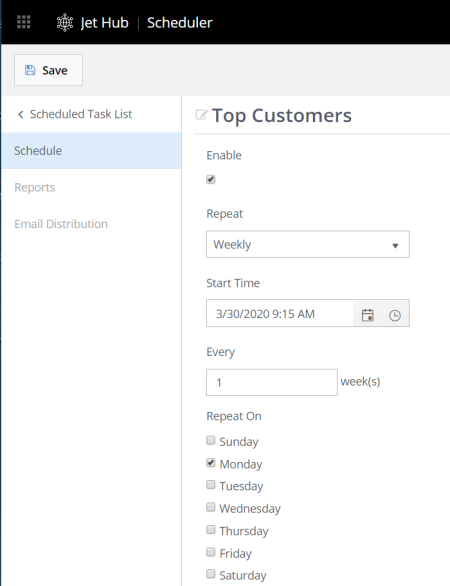
Task: Click the Jet Hub globe logo
Action: click(65, 22)
